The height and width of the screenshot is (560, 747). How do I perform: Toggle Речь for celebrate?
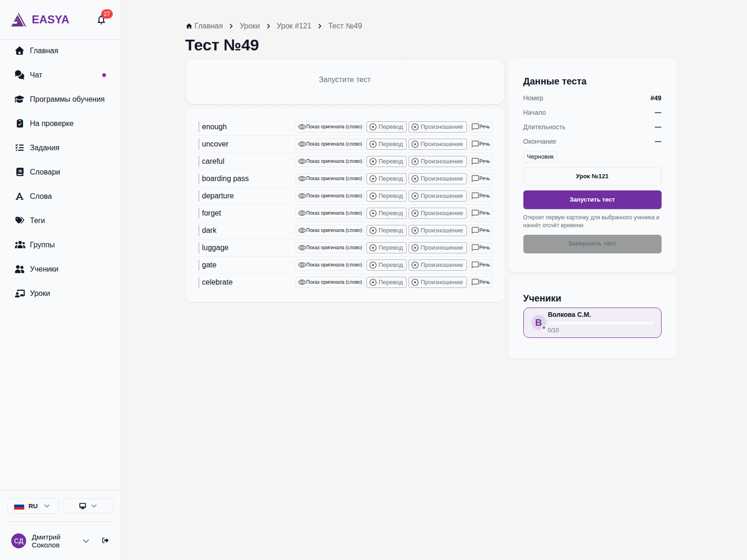pos(481,282)
